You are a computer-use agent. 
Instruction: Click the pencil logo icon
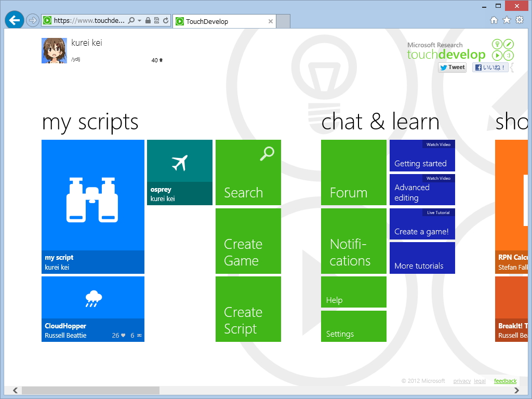[508, 44]
